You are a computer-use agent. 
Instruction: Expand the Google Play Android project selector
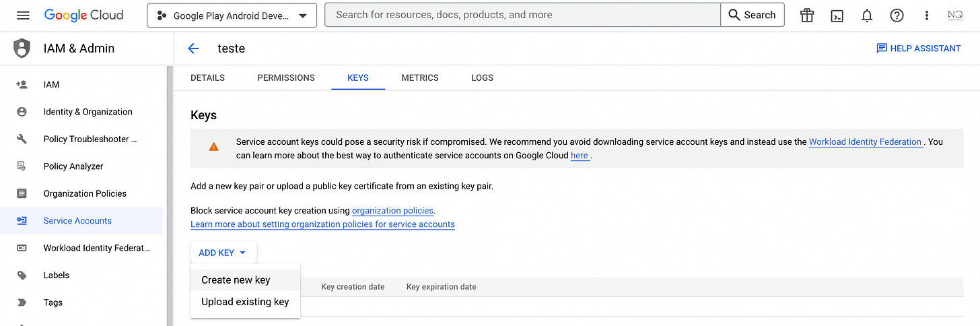(x=232, y=15)
